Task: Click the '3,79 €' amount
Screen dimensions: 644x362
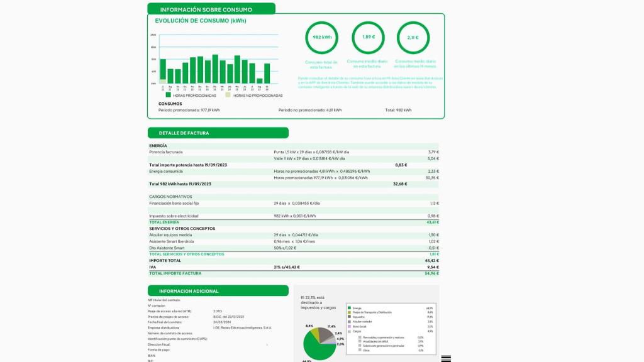Action: (x=433, y=152)
